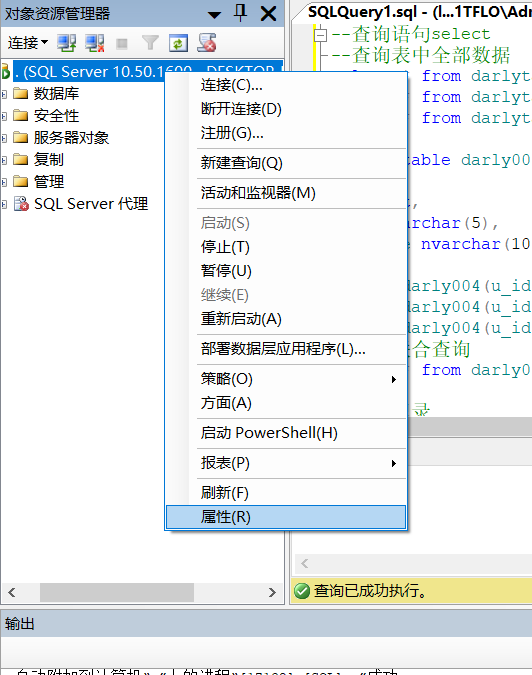Open Object Explorer window position dropdown arrow
Screen dimensions: 532x675
pos(214,15)
